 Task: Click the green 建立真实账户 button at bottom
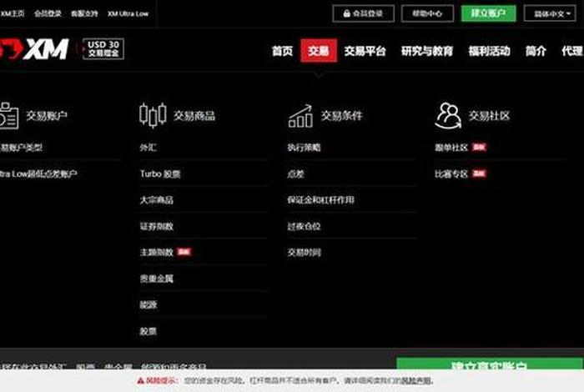(x=489, y=364)
